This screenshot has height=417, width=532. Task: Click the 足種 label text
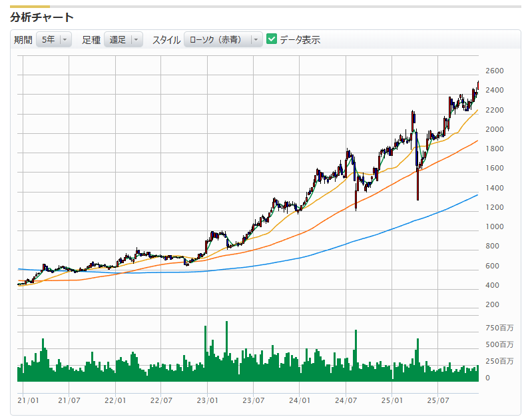tap(91, 40)
